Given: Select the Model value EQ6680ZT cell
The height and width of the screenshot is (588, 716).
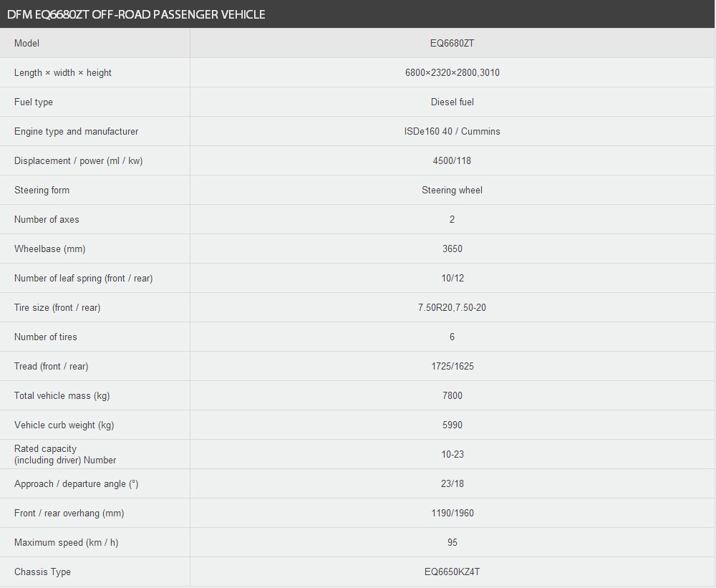Looking at the screenshot, I should pyautogui.click(x=452, y=44).
